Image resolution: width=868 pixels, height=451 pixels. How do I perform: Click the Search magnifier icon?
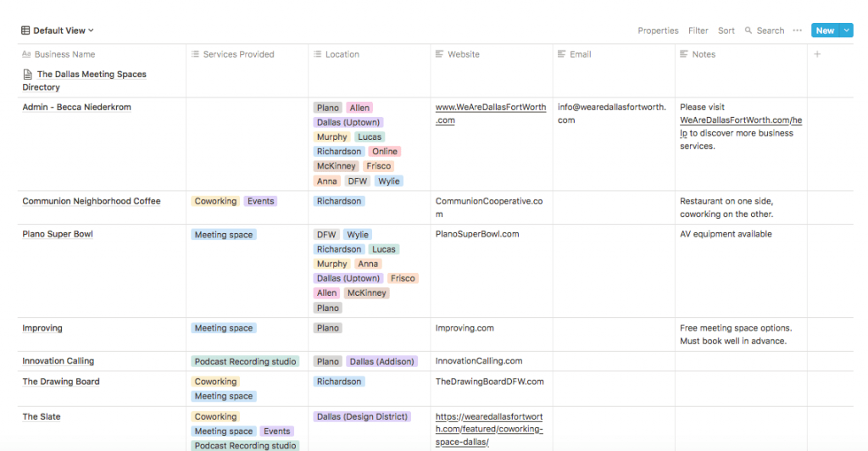click(748, 31)
